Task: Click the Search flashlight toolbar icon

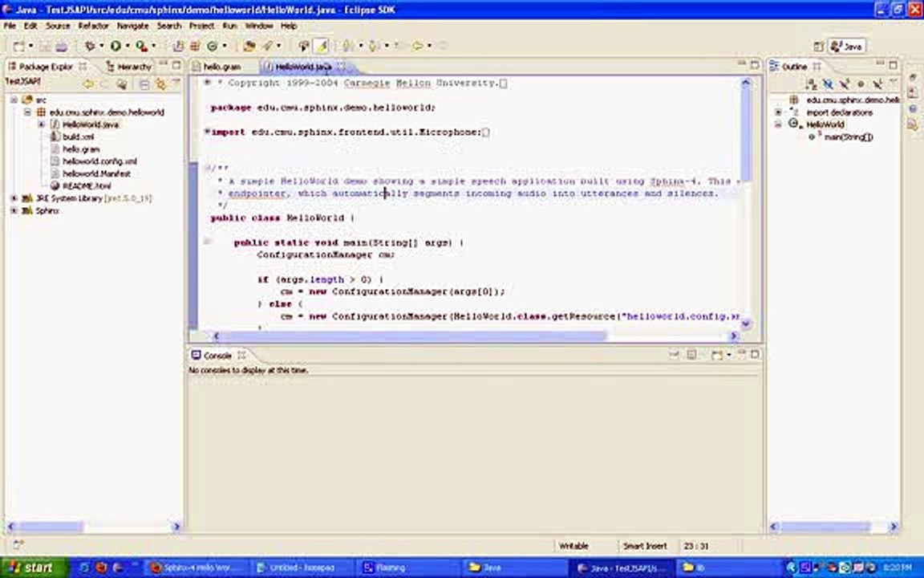Action: 268,46
